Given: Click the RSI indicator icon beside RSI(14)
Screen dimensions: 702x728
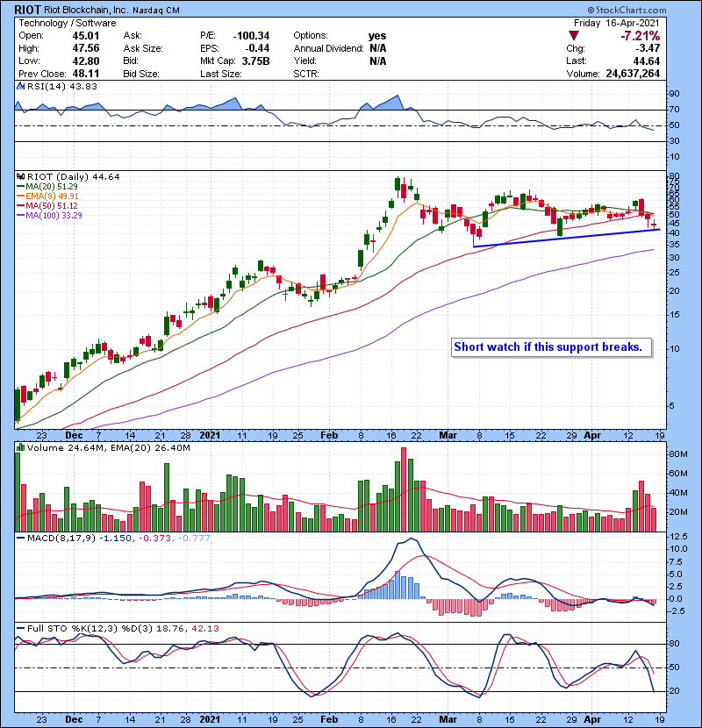Looking at the screenshot, I should 20,86.
